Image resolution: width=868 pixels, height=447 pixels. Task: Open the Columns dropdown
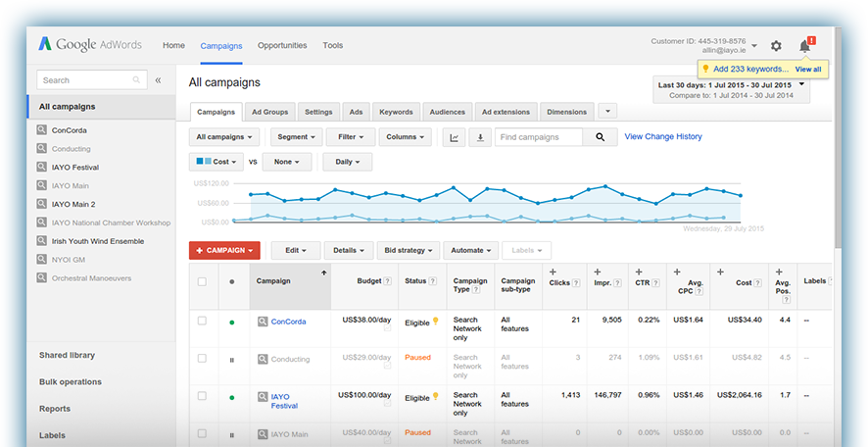coord(406,137)
